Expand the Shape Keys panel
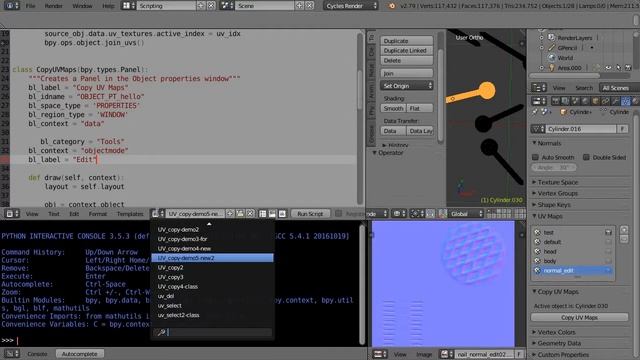Image resolution: width=640 pixels, height=360 pixels. [534, 204]
